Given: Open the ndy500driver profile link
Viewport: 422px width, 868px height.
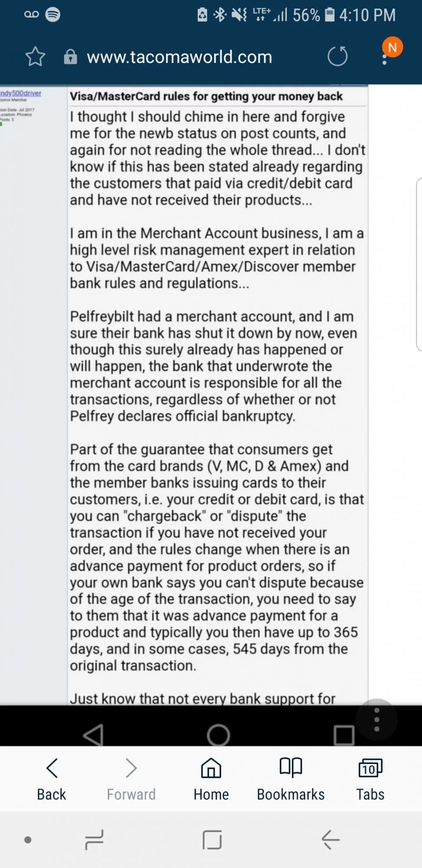Looking at the screenshot, I should pos(20,93).
